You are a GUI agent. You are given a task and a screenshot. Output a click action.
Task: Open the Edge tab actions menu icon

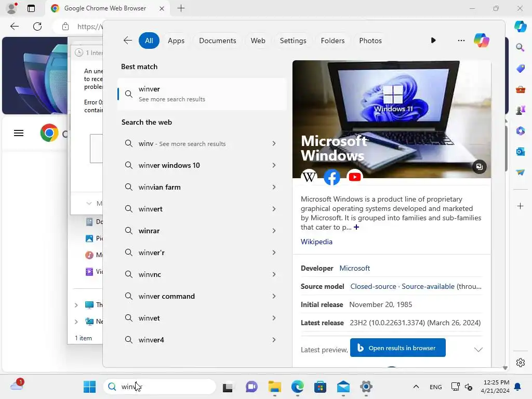click(31, 8)
